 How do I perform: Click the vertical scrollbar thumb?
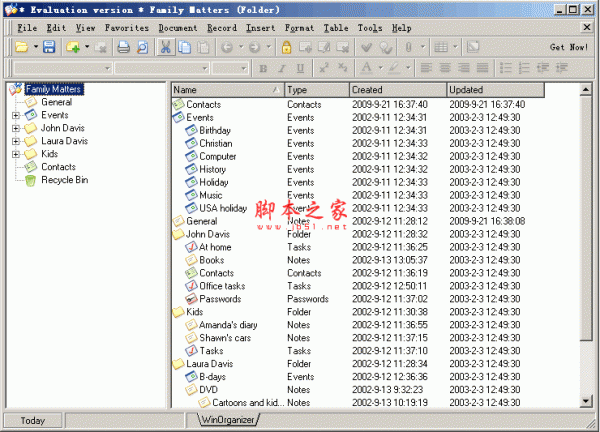pyautogui.click(x=586, y=218)
